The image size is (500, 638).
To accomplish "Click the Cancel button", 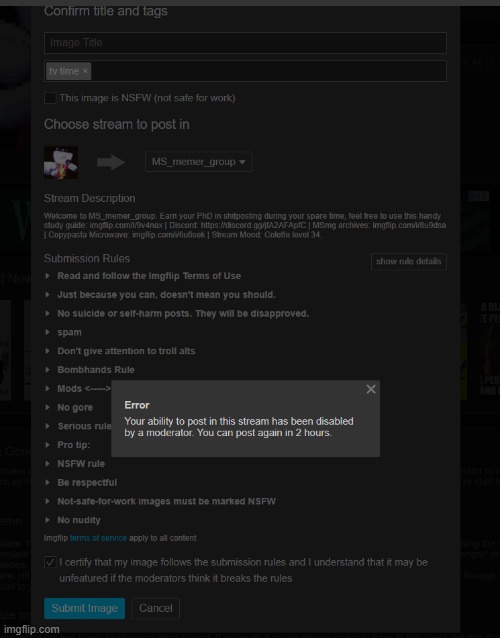I will [x=155, y=608].
